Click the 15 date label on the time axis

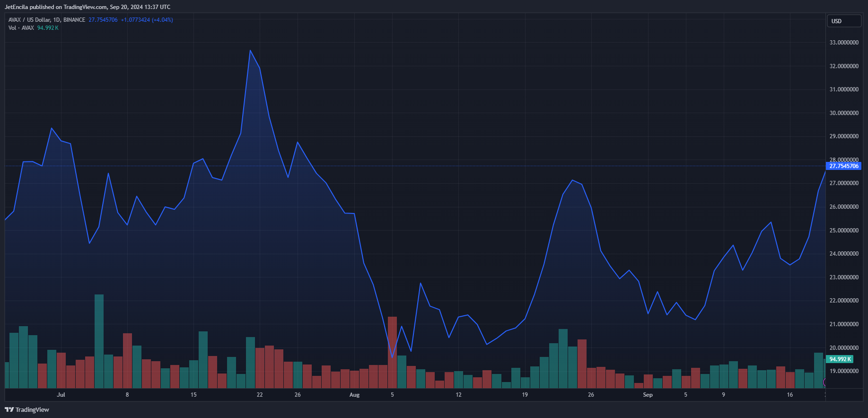193,395
